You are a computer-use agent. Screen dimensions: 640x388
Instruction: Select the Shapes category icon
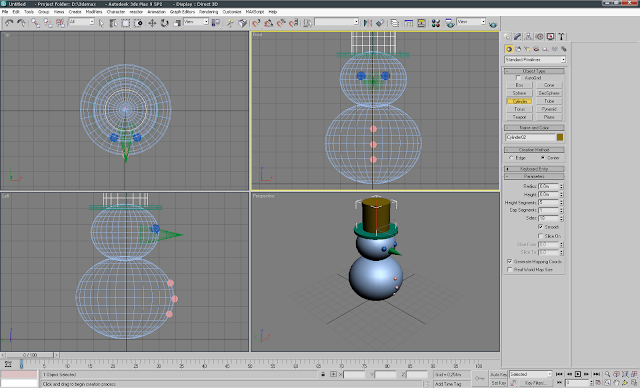pyautogui.click(x=518, y=49)
